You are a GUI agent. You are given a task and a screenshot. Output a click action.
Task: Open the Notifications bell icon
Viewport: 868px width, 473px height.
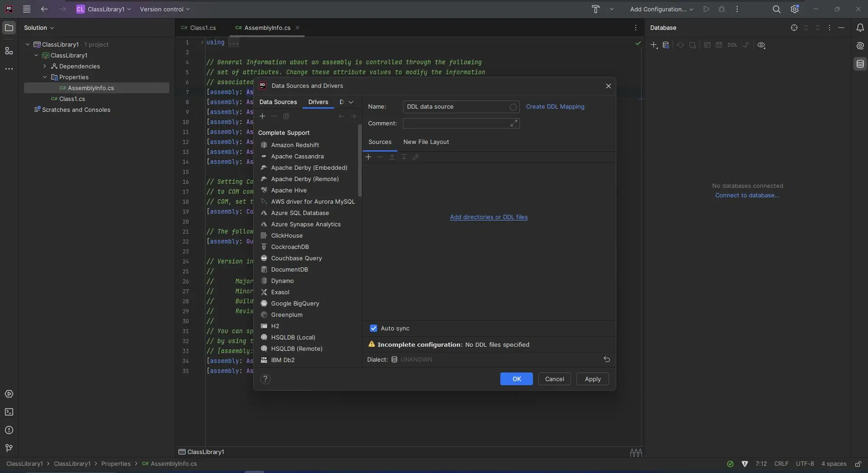tap(860, 28)
